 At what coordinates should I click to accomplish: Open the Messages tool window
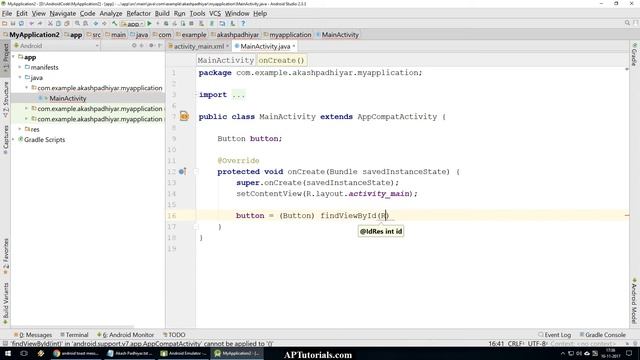click(x=33, y=335)
